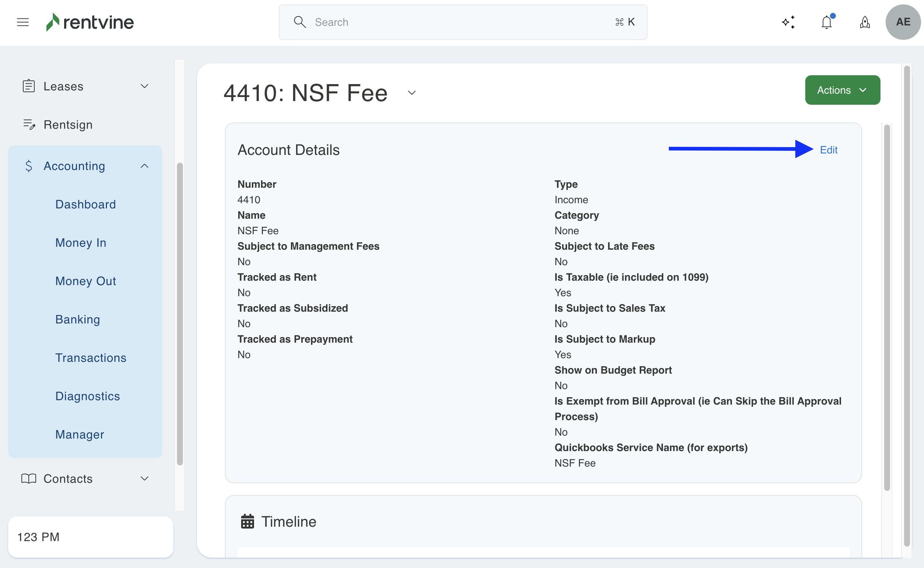
Task: Click the search magnifier icon
Action: tap(300, 22)
